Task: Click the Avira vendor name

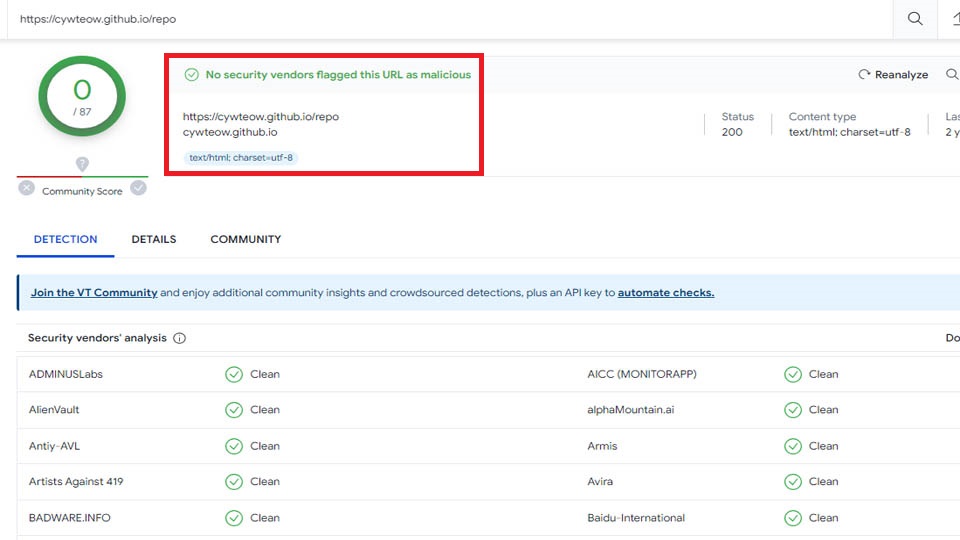Action: 600,481
